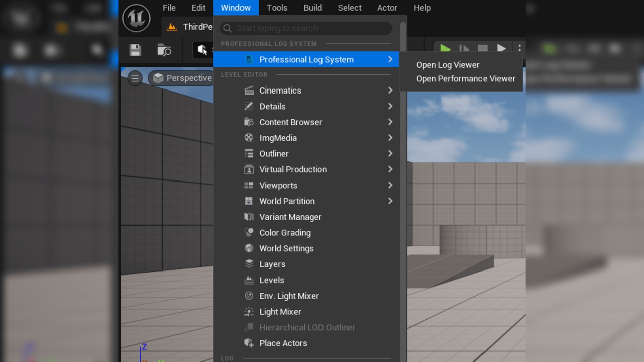Viewport: 644px width, 362px height.
Task: Click the Details pencil icon
Action: point(249,106)
